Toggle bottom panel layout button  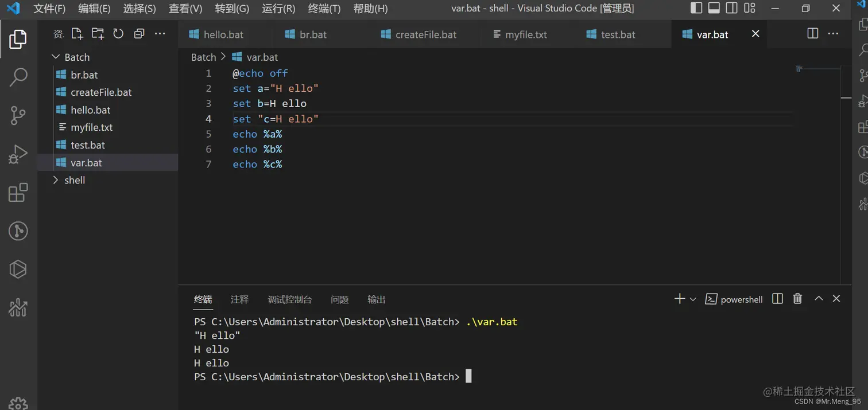714,8
